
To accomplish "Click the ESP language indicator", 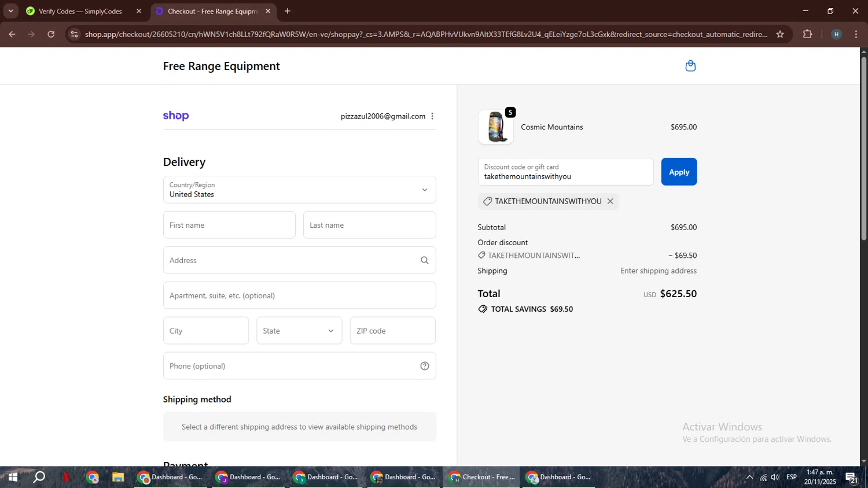I will 792,477.
